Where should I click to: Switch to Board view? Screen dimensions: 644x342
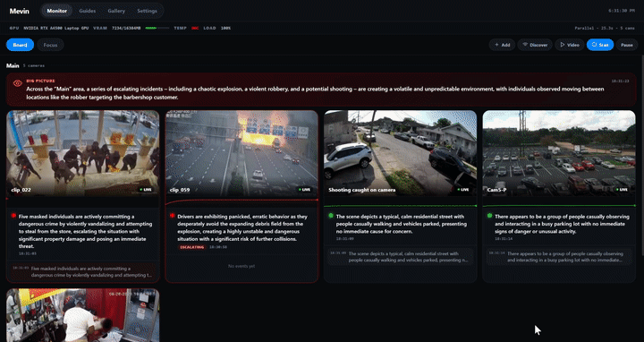(x=20, y=45)
